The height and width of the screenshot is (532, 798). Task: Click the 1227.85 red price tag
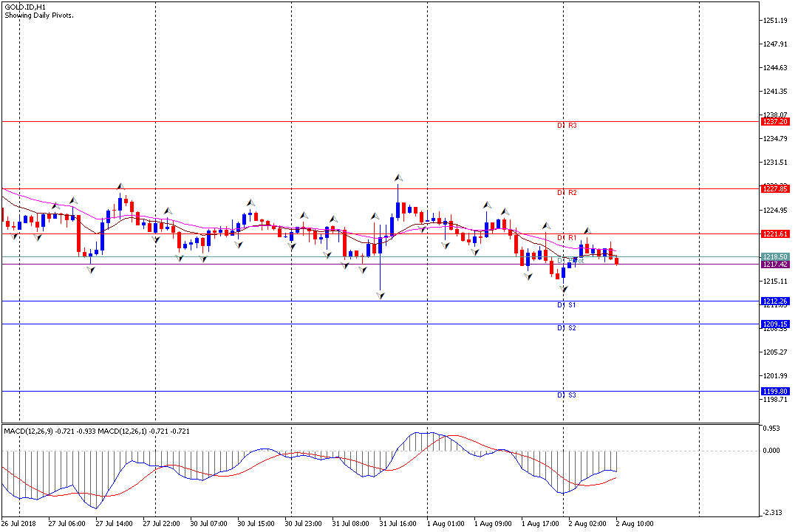point(775,189)
